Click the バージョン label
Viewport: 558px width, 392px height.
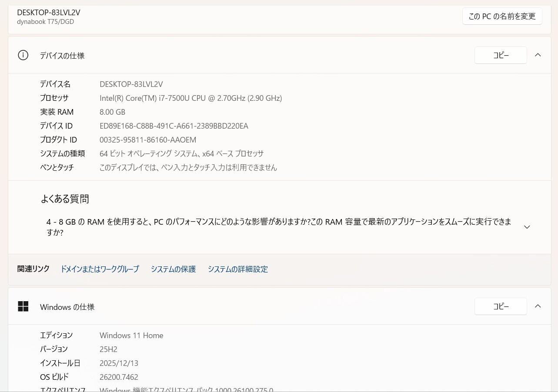[x=54, y=349]
